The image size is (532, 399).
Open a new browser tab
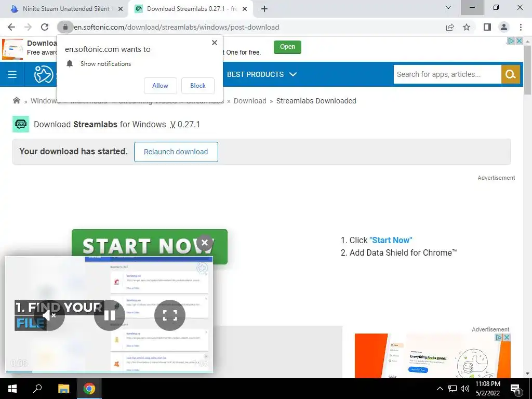264,9
